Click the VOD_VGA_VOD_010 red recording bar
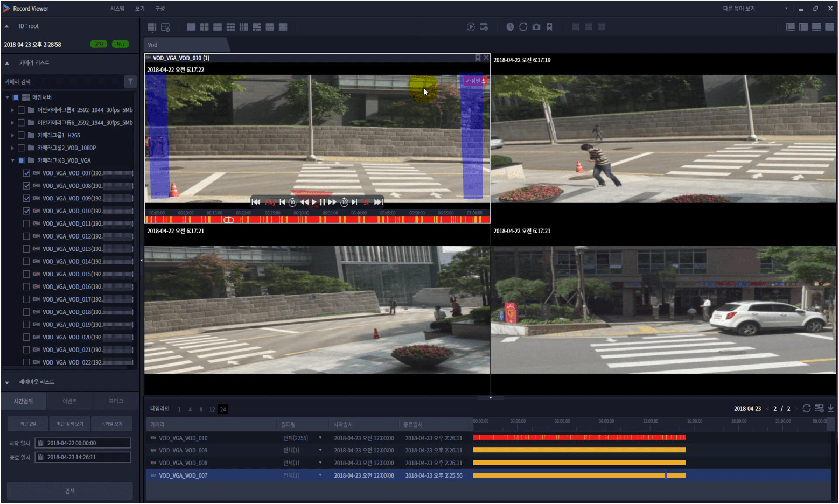The height and width of the screenshot is (504, 839). [x=579, y=438]
